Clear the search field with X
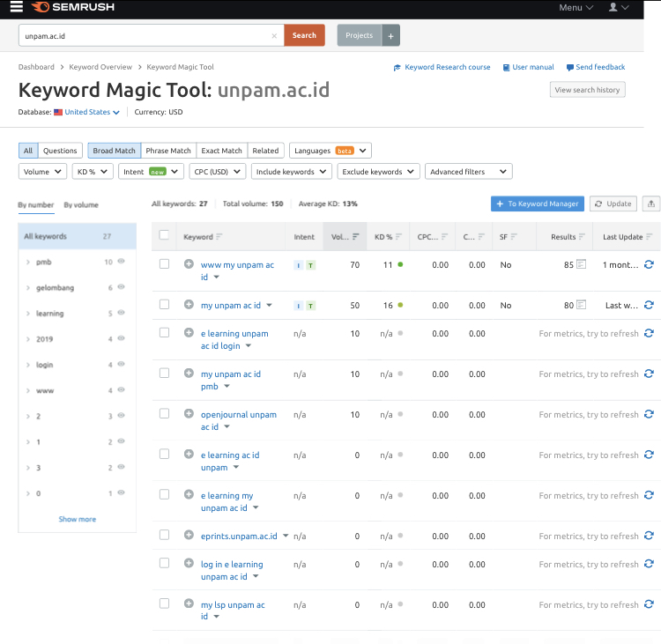This screenshot has height=644, width=661. click(274, 36)
